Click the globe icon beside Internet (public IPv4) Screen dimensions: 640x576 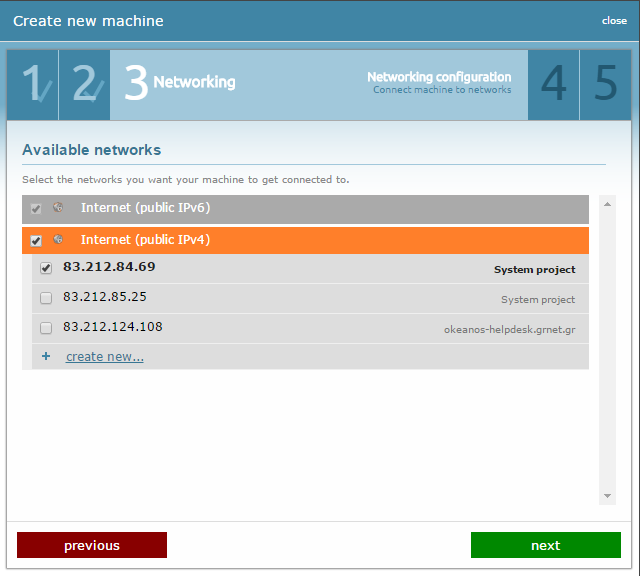coord(58,239)
